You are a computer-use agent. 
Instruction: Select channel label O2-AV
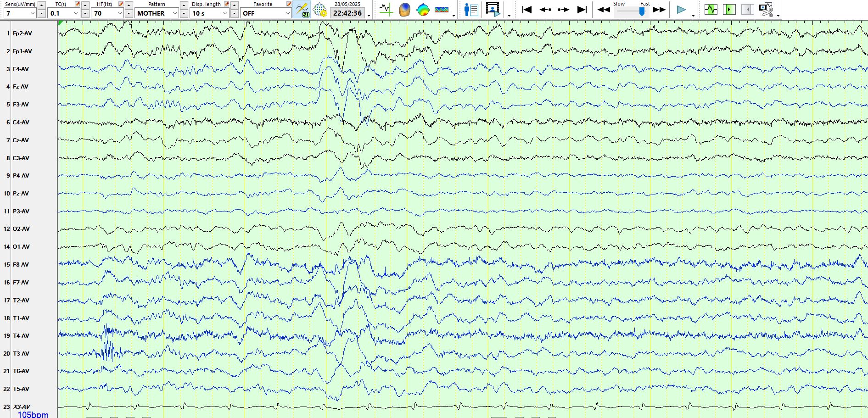(21, 229)
